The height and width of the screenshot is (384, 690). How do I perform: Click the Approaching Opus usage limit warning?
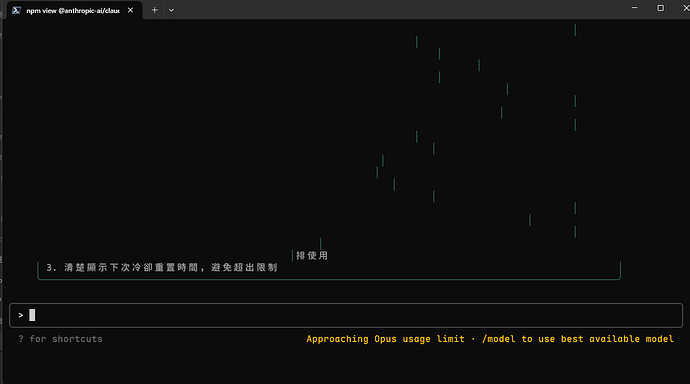[490, 339]
